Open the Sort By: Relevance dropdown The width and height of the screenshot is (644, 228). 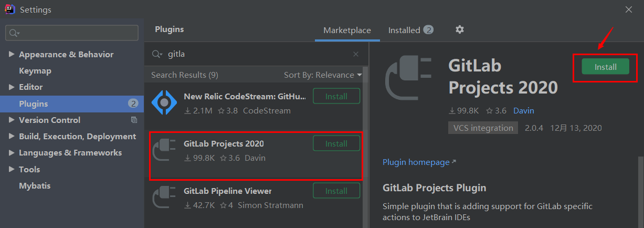[323, 75]
